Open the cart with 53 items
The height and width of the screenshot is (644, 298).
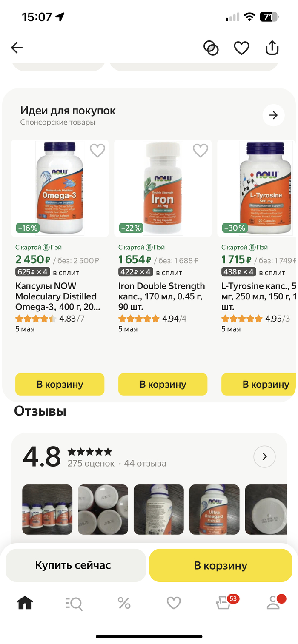tap(224, 603)
